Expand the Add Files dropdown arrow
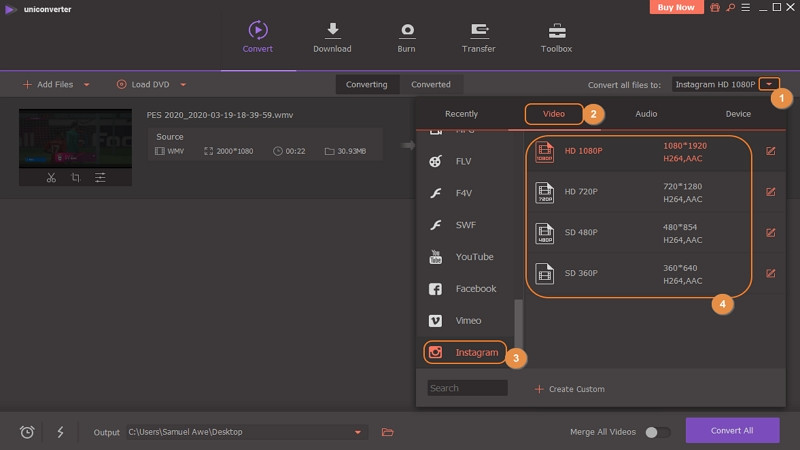The image size is (800, 450). pyautogui.click(x=87, y=85)
